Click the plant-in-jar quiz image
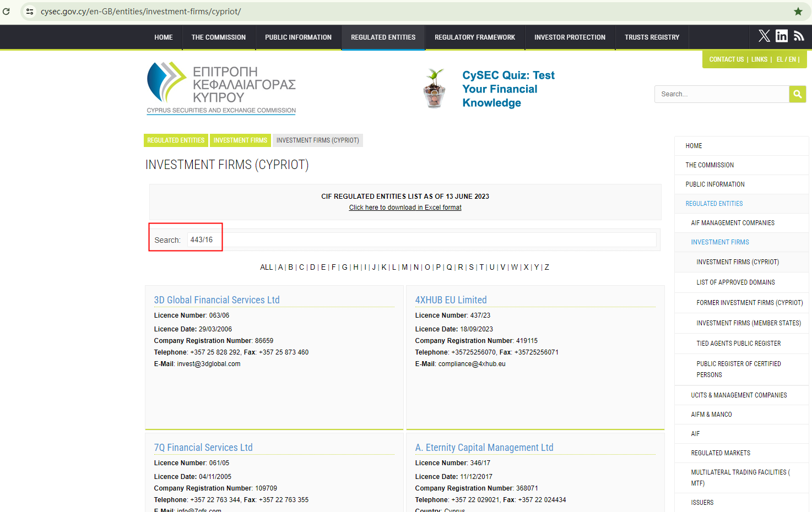The image size is (812, 512). pos(435,88)
